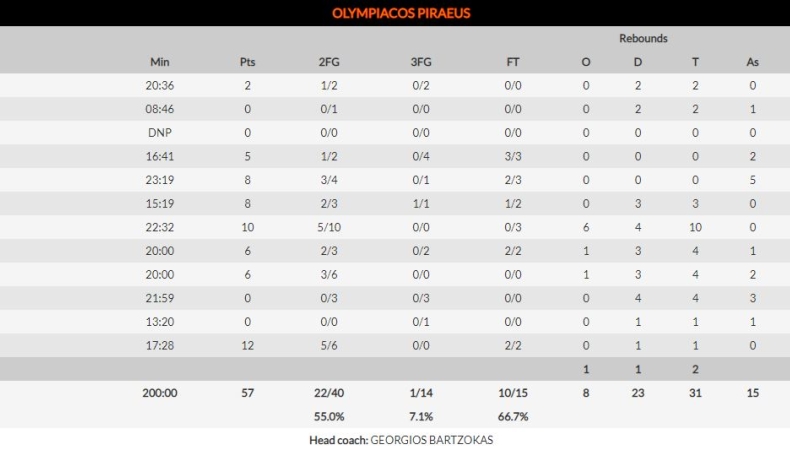Click the 17:28 minutes cell
The width and height of the screenshot is (790, 450).
click(160, 345)
